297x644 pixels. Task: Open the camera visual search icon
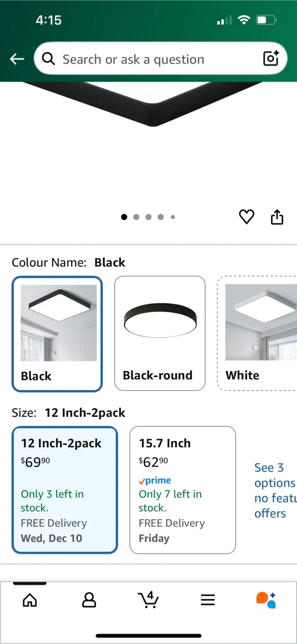271,59
